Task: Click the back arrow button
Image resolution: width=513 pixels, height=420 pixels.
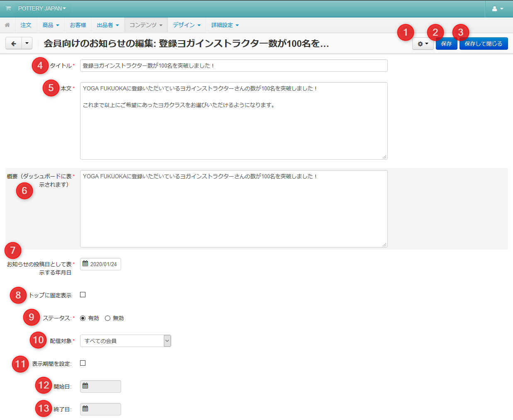Action: [14, 44]
